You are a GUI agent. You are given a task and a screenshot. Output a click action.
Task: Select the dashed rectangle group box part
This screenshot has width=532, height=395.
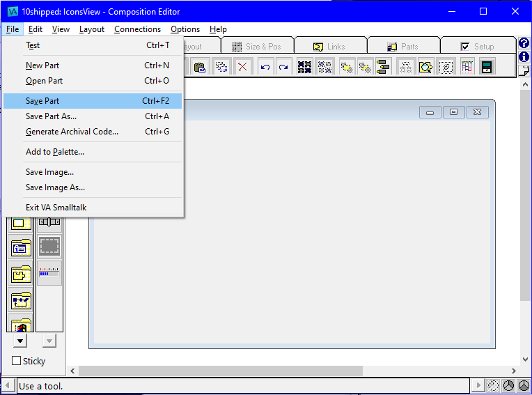(49, 247)
